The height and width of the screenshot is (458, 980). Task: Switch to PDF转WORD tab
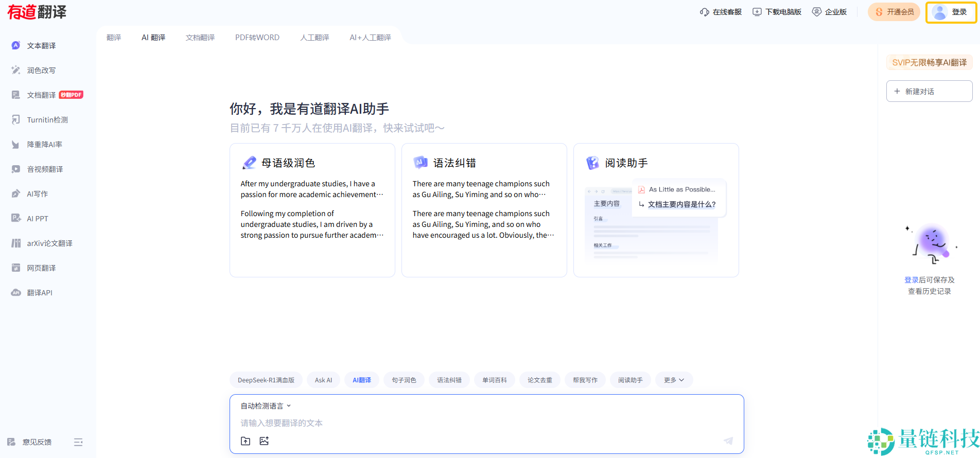[257, 38]
